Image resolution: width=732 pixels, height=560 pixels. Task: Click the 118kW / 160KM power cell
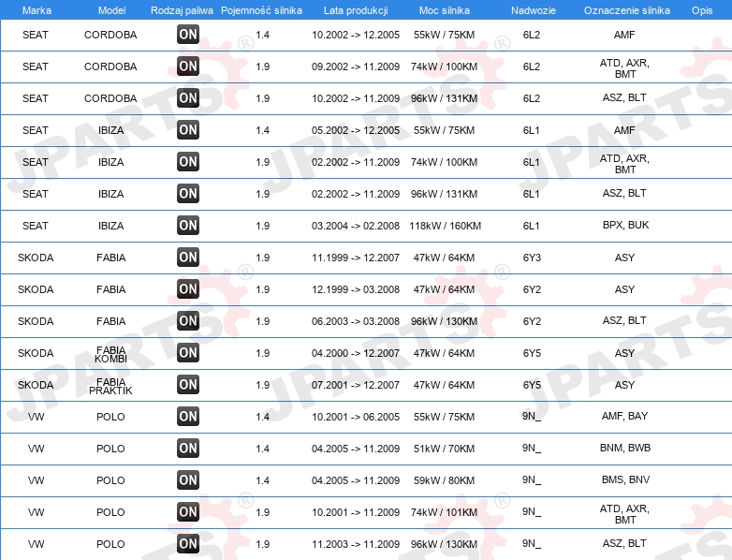coord(445,226)
